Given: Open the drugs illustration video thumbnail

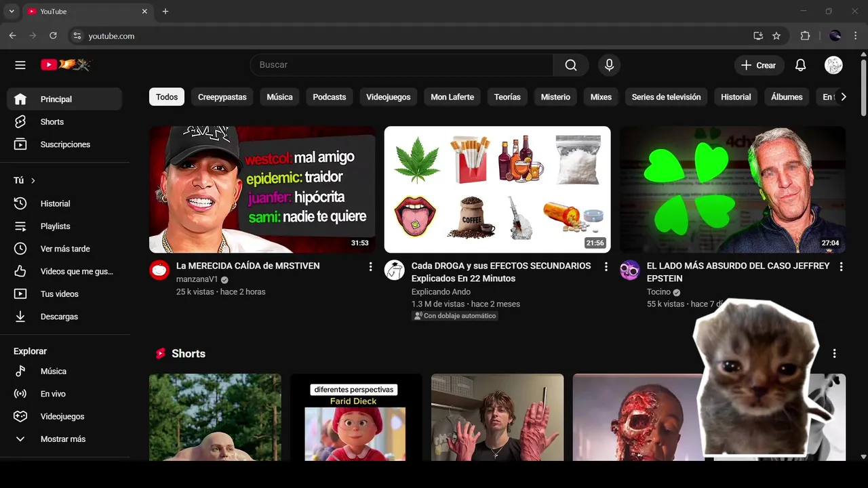Looking at the screenshot, I should (498, 190).
